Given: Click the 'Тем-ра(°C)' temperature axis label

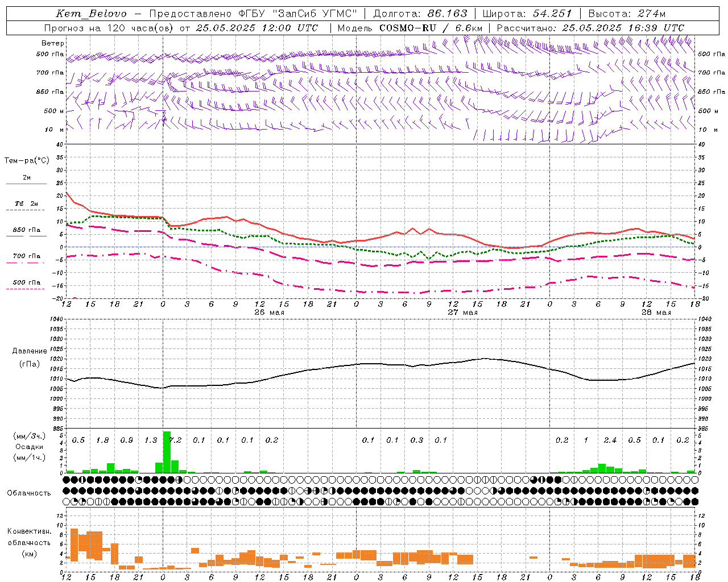Looking at the screenshot, I should [x=27, y=161].
